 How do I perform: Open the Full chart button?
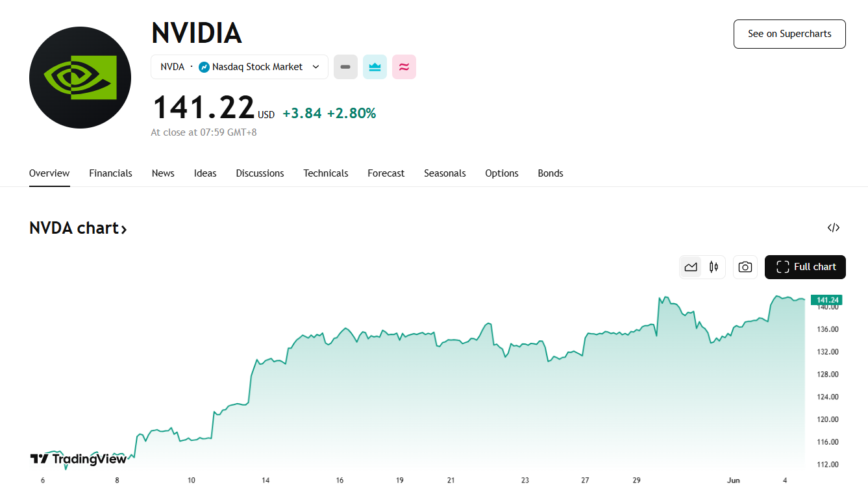coord(805,267)
